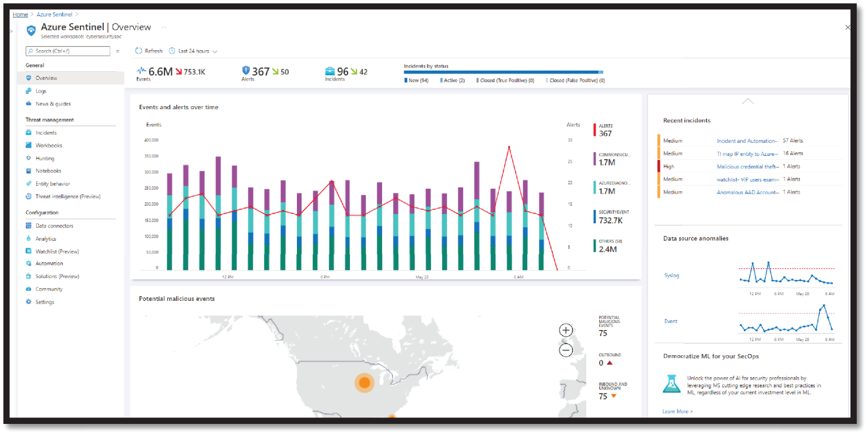The height and width of the screenshot is (435, 868).
Task: Select the Watchlist (Preview) icon
Action: click(x=29, y=251)
